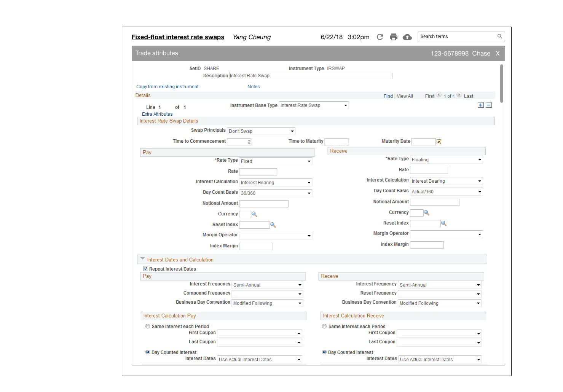Screen dimensions: 563x392
Task: Click Fixed-float interest rate swaps title
Action: point(178,37)
